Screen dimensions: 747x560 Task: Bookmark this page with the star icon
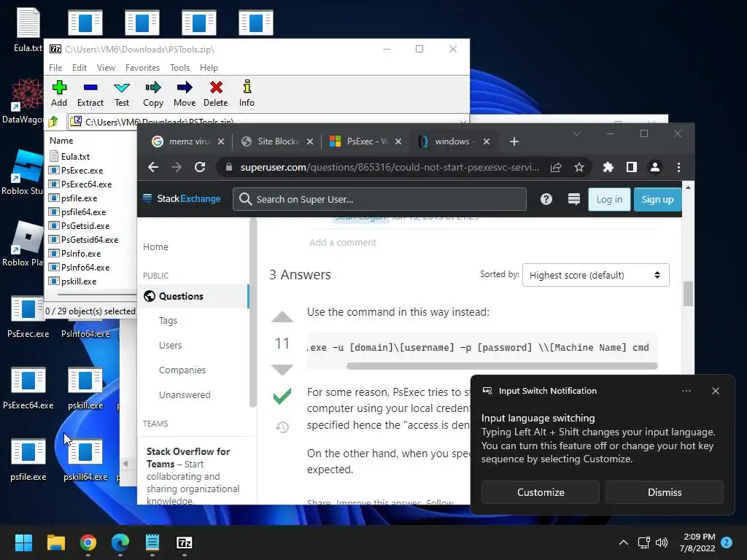pos(578,167)
